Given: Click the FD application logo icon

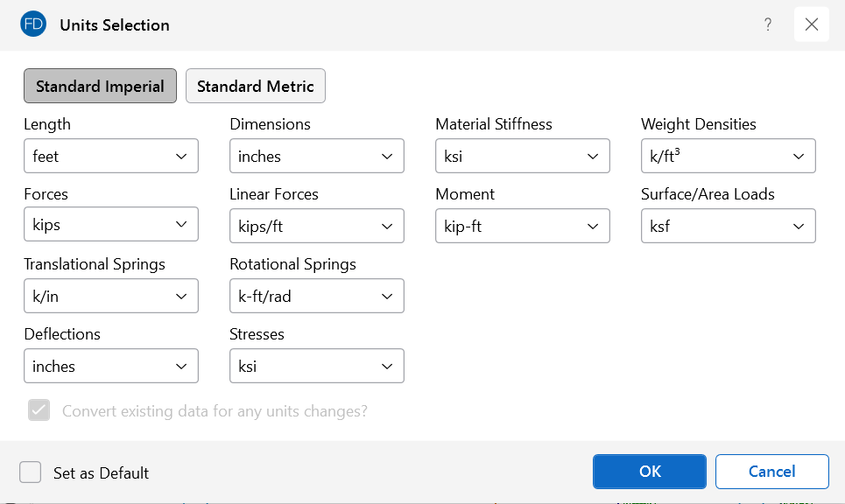Looking at the screenshot, I should click(x=33, y=25).
